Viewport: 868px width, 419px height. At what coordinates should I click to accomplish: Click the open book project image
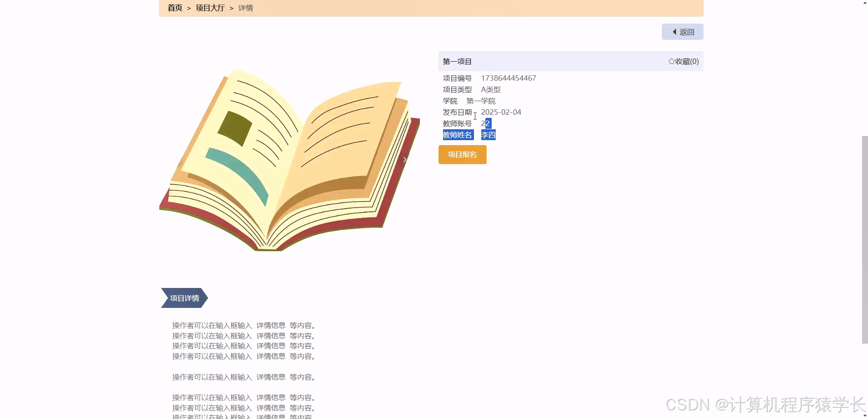tap(290, 160)
